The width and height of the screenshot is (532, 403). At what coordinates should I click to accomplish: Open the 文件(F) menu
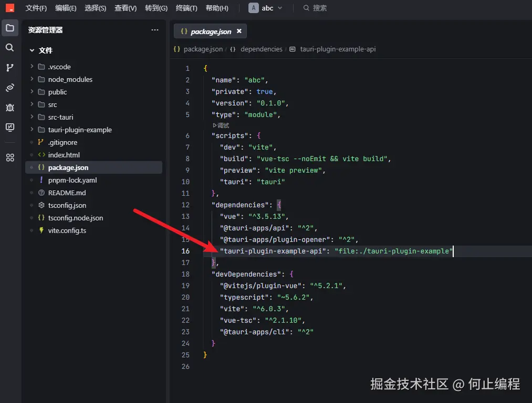click(x=36, y=8)
